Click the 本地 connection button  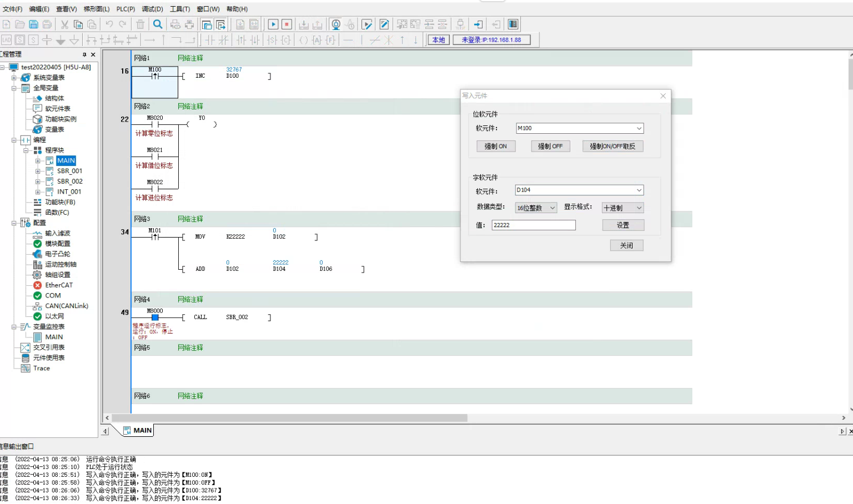(439, 40)
